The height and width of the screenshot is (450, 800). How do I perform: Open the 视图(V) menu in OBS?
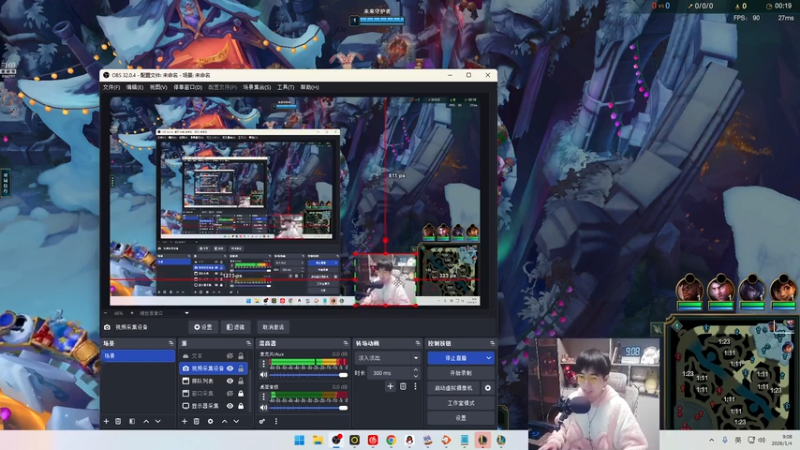click(158, 87)
